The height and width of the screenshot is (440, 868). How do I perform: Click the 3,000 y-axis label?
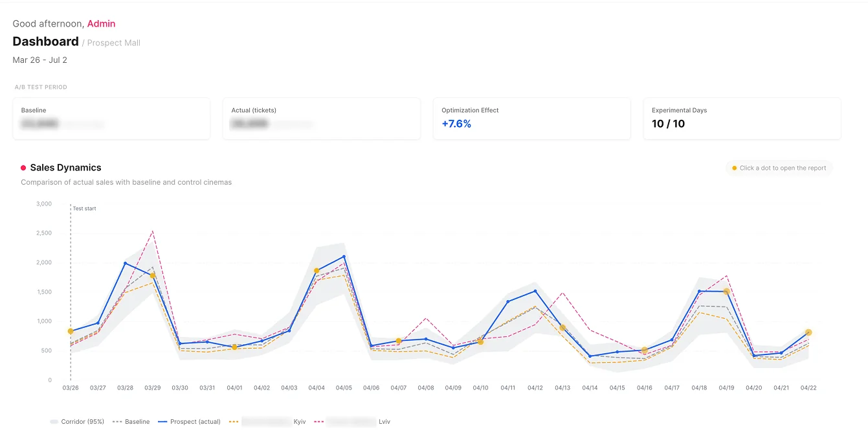coord(44,203)
